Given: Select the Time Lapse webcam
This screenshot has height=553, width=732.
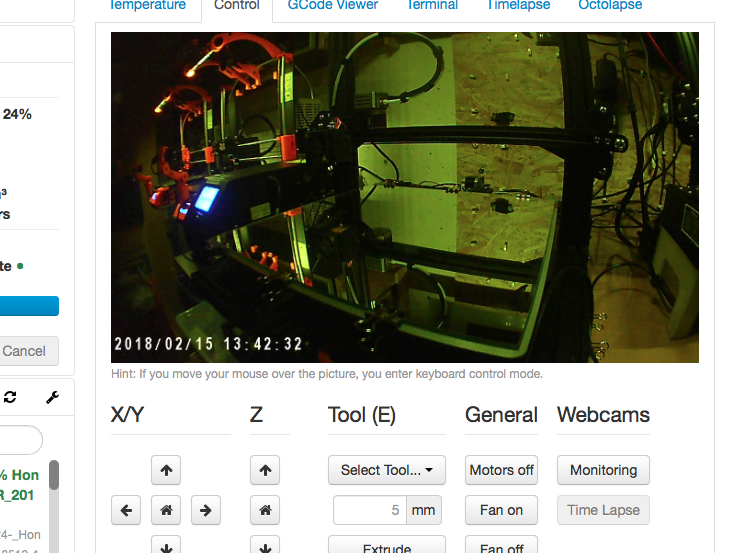Looking at the screenshot, I should [603, 510].
